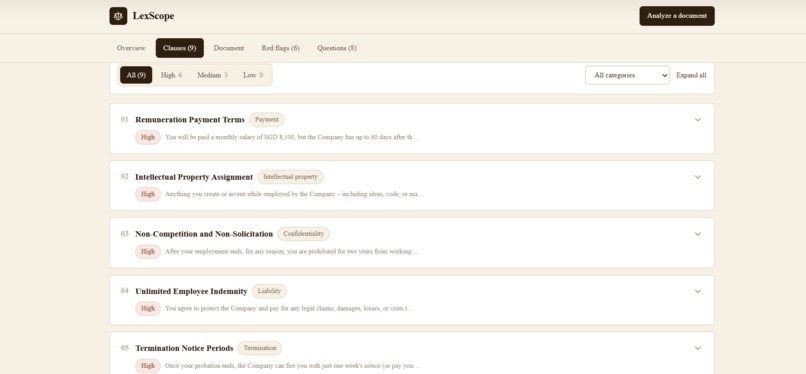Click the Confidentiality category tag
The width and height of the screenshot is (806, 374).
(x=303, y=234)
